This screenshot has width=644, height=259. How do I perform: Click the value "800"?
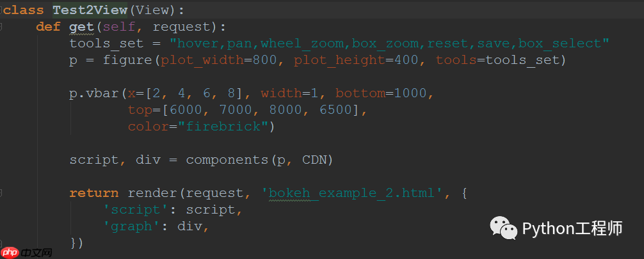tap(264, 60)
